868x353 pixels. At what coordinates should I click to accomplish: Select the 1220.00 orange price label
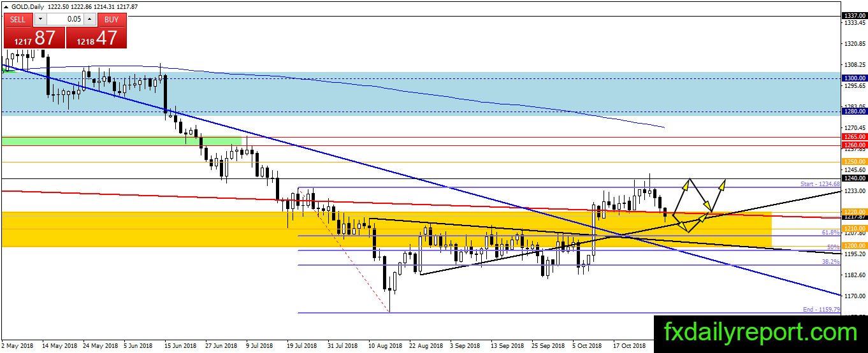point(854,212)
